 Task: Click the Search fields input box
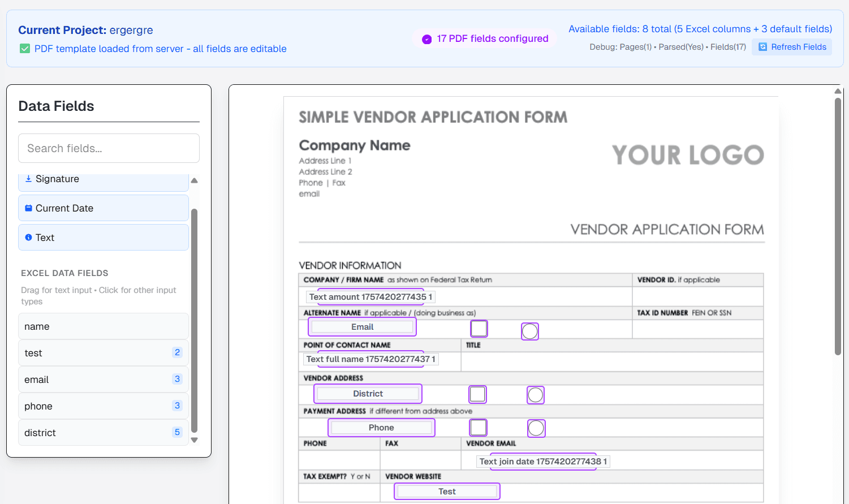(x=109, y=148)
